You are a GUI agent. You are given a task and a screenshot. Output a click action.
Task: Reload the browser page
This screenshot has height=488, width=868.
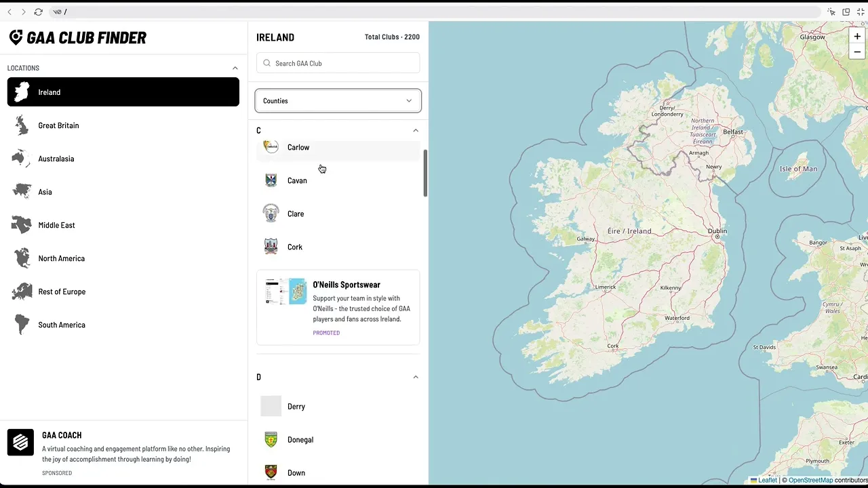38,12
